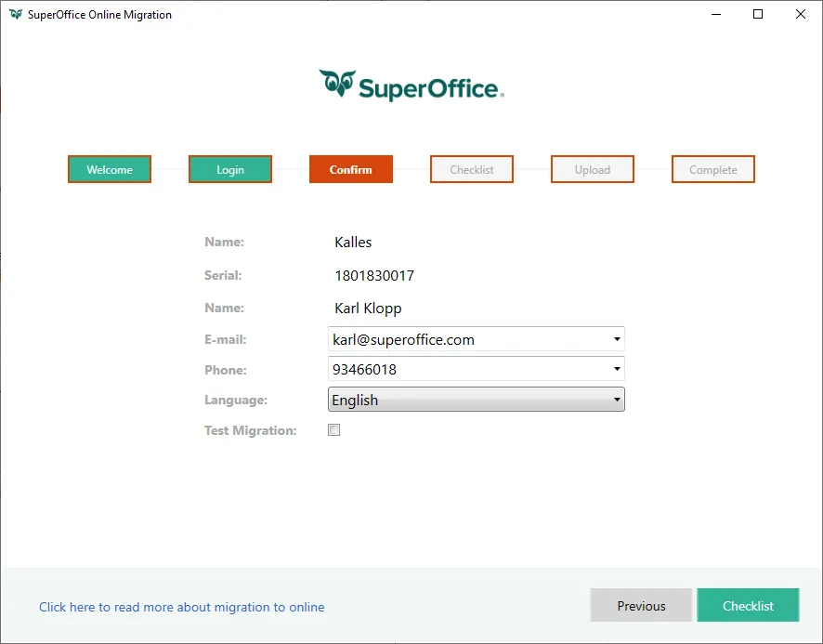
Task: Maximize the Online Migration window
Action: click(x=758, y=15)
